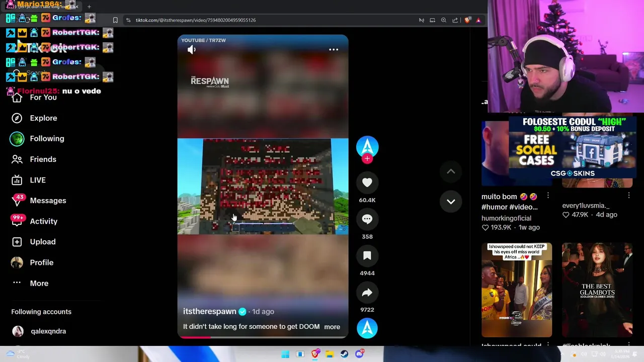This screenshot has height=362, width=644.
Task: Click the TikTok address bar URL
Action: tap(196, 20)
